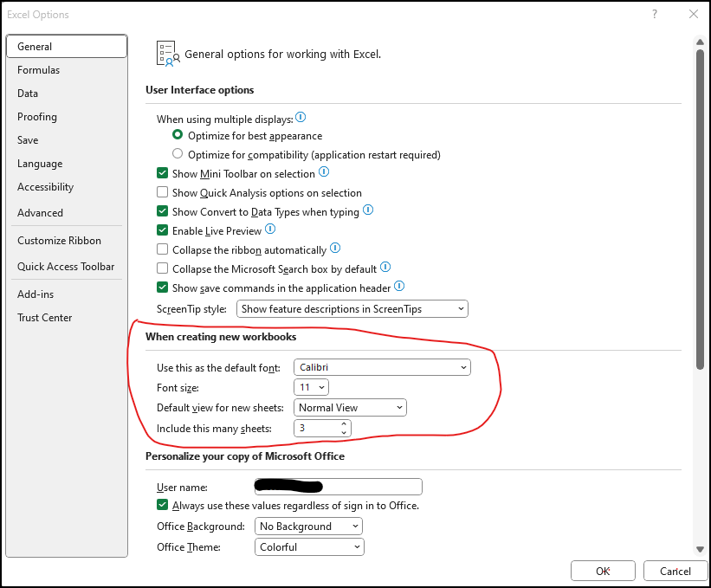This screenshot has width=711, height=588.
Task: Click the OK button
Action: coord(603,571)
